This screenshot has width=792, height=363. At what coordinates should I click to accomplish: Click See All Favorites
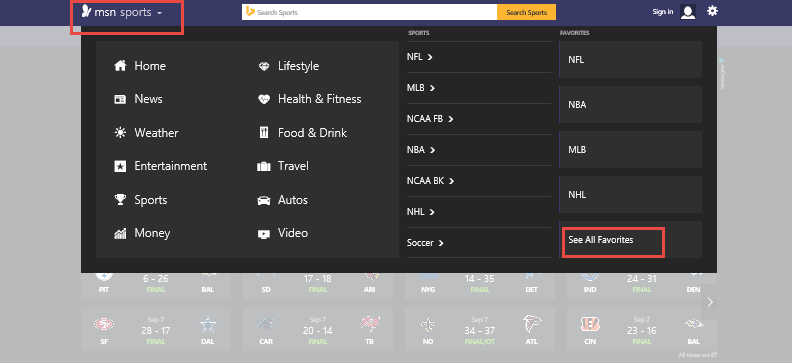(x=601, y=240)
